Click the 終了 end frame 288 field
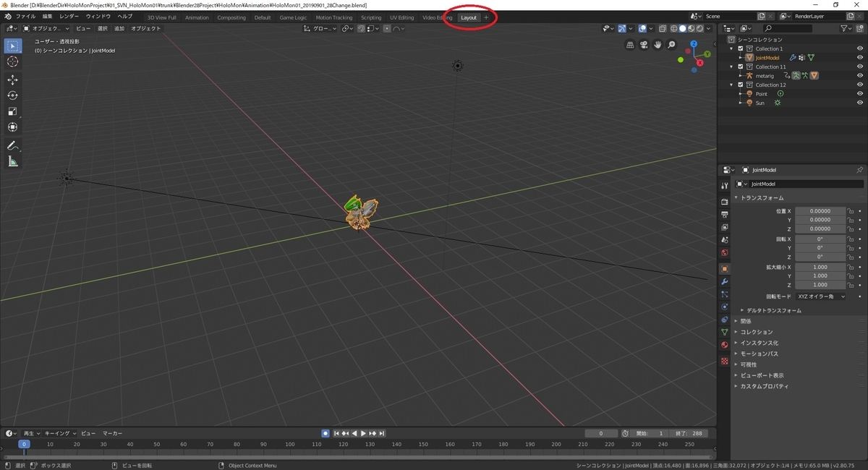Screen dimensions: 868x470 pyautogui.click(x=688, y=433)
